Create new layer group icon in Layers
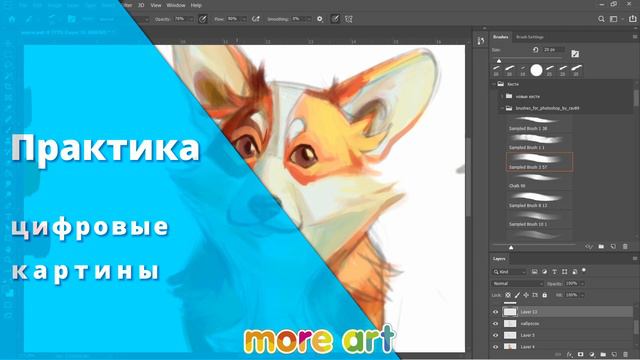The image size is (640, 360). (x=603, y=355)
